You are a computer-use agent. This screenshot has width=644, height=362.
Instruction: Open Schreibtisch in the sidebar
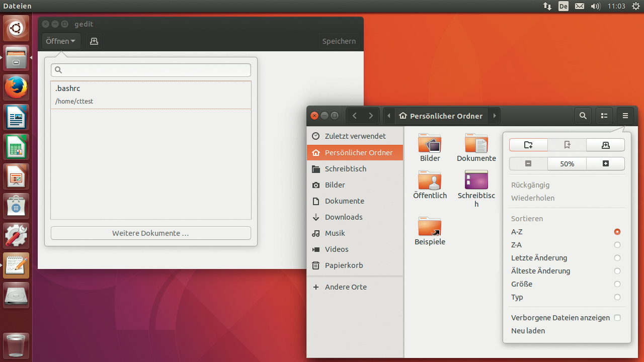tap(355, 169)
